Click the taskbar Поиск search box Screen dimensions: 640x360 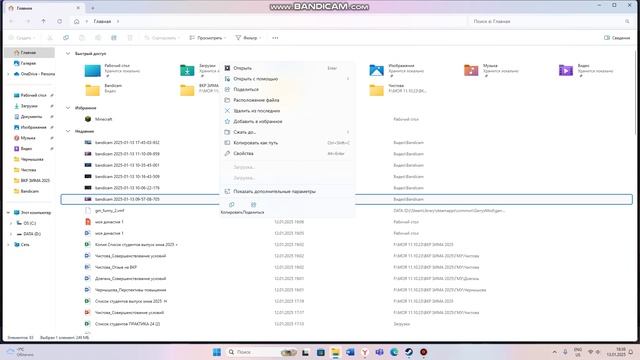260,352
